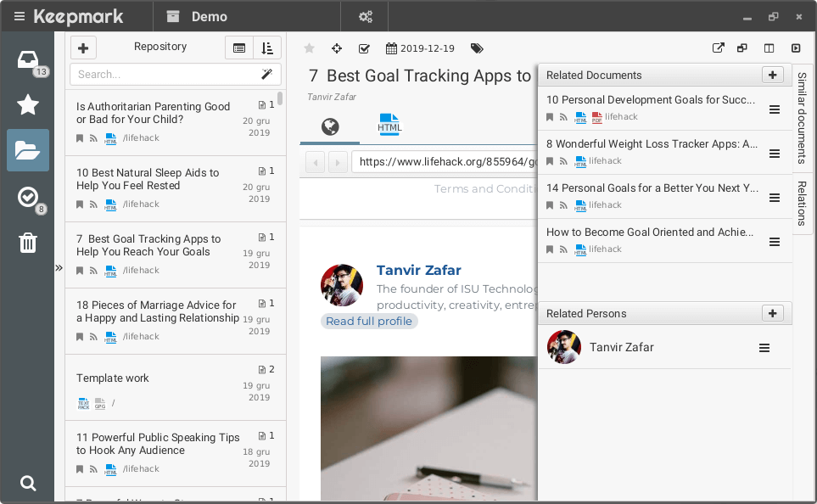Toggle the favorite star for this document
Image resolution: width=817 pixels, height=504 pixels.
tap(309, 48)
